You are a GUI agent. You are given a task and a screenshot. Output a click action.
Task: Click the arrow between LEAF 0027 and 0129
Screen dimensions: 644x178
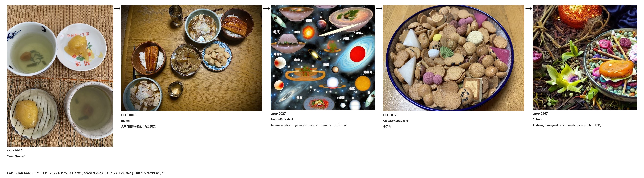[x=379, y=8]
